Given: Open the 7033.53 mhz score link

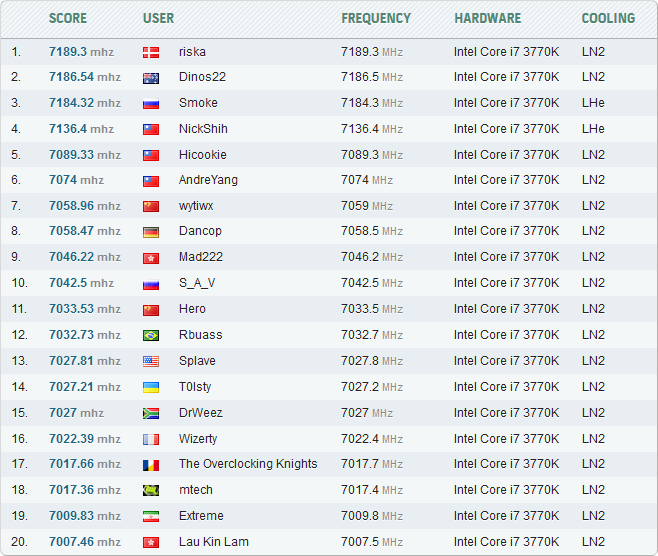Looking at the screenshot, I should pos(85,309).
